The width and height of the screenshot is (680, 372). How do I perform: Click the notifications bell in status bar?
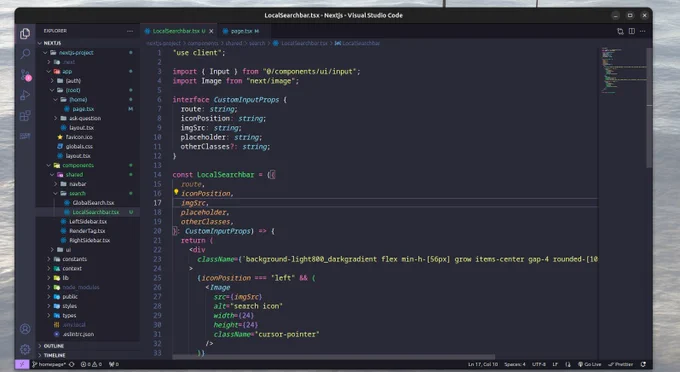coord(644,364)
